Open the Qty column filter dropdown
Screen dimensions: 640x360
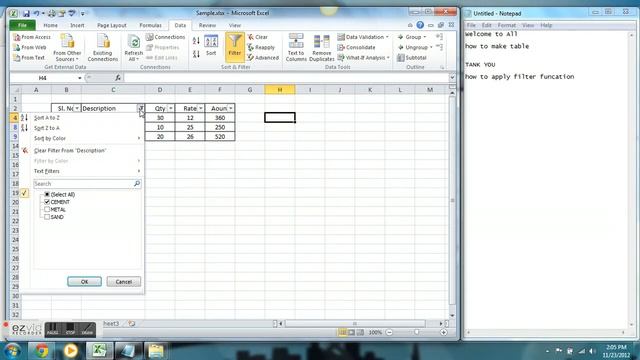pyautogui.click(x=171, y=108)
